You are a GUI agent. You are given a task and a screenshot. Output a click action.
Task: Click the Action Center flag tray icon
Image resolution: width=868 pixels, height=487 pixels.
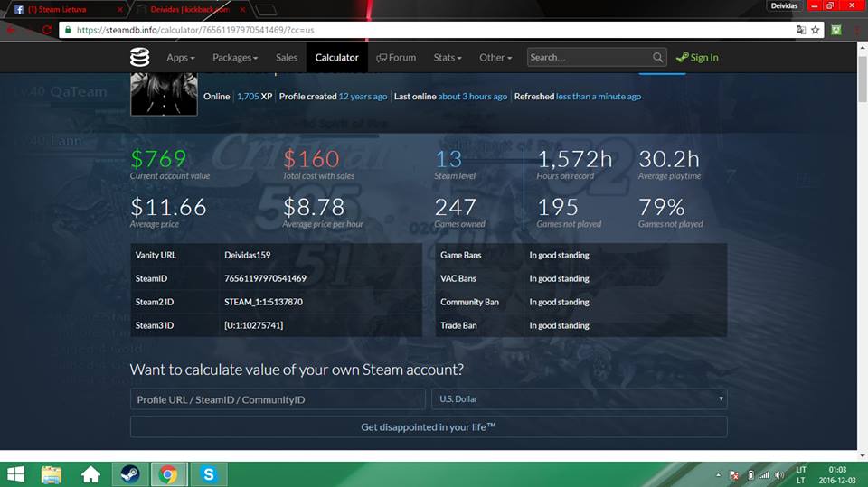734,475
